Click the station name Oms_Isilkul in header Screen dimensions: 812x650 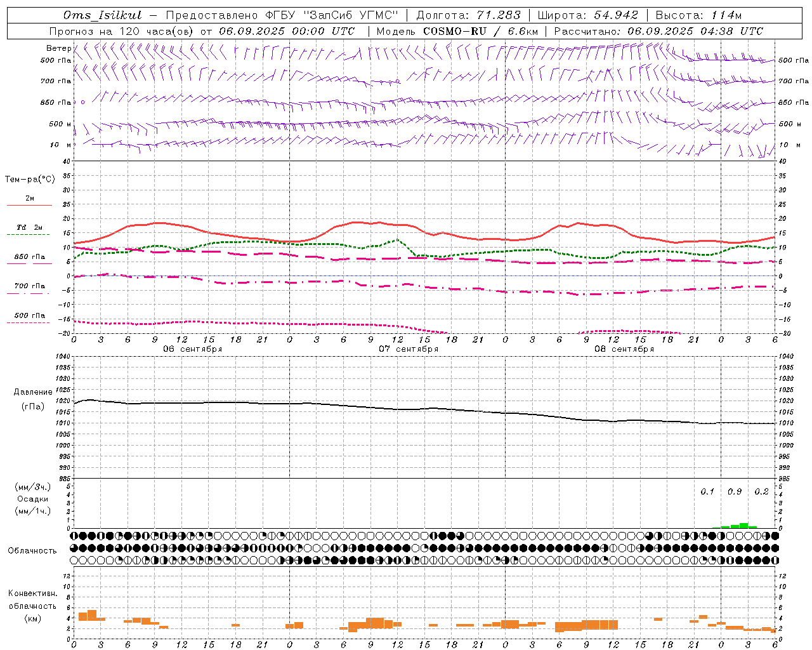coord(103,15)
